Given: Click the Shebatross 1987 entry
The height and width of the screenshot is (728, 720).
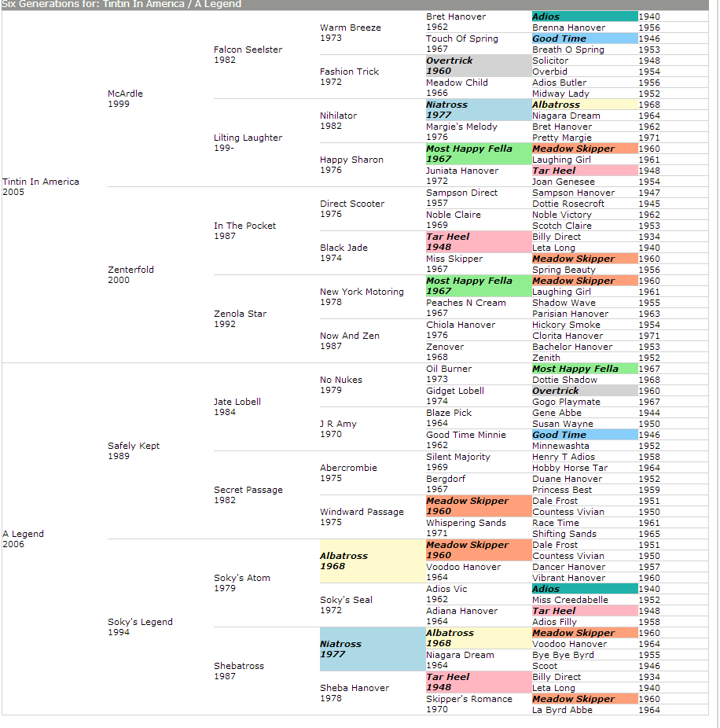Looking at the screenshot, I should point(239,666).
